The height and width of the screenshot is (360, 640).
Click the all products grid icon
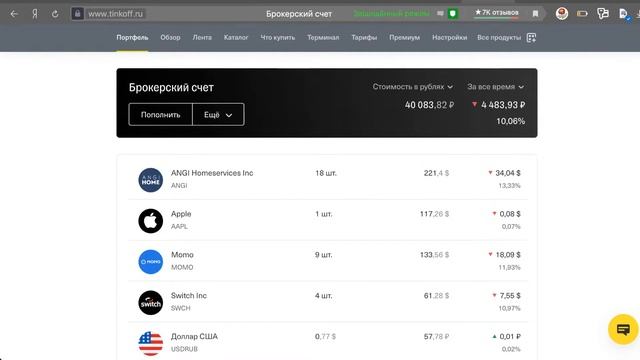coord(531,38)
